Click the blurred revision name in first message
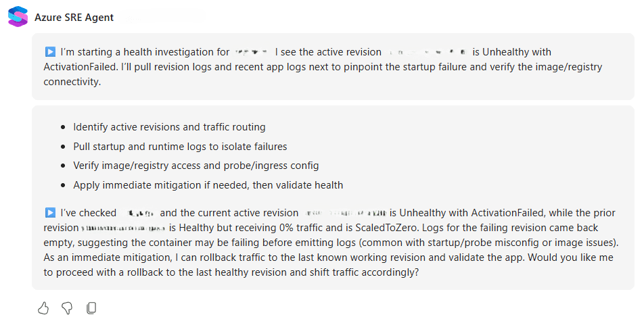The height and width of the screenshot is (321, 644). tap(427, 52)
